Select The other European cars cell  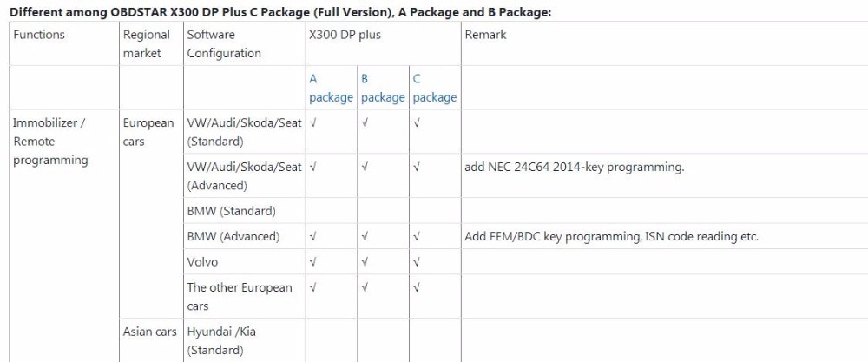(240, 296)
